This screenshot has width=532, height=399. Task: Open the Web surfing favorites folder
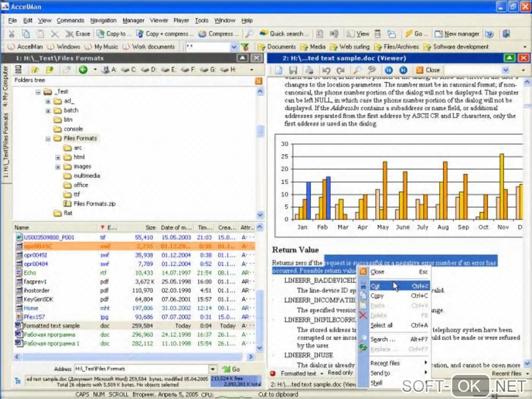coord(350,46)
